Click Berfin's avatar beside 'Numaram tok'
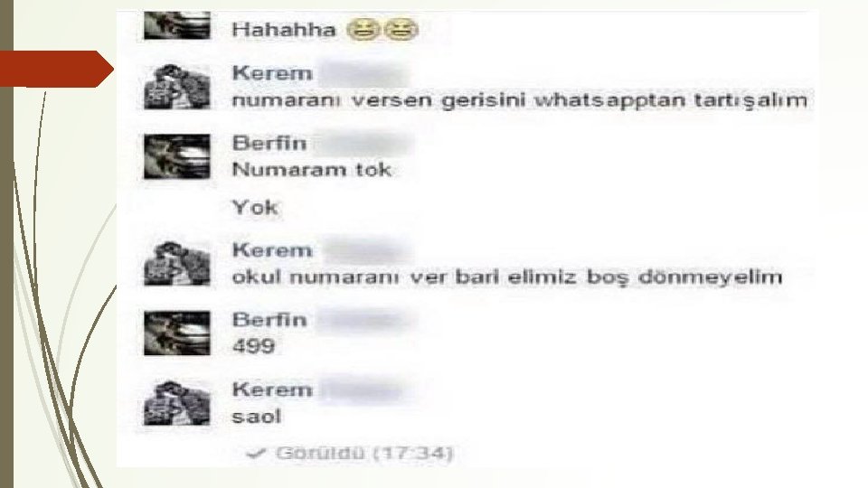 (x=177, y=156)
